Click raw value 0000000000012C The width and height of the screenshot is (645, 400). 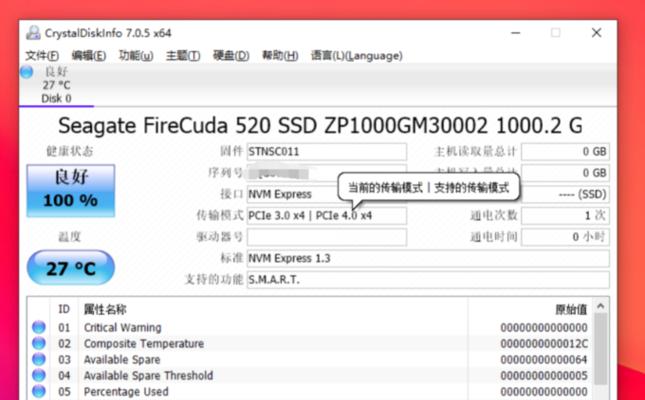click(x=544, y=344)
